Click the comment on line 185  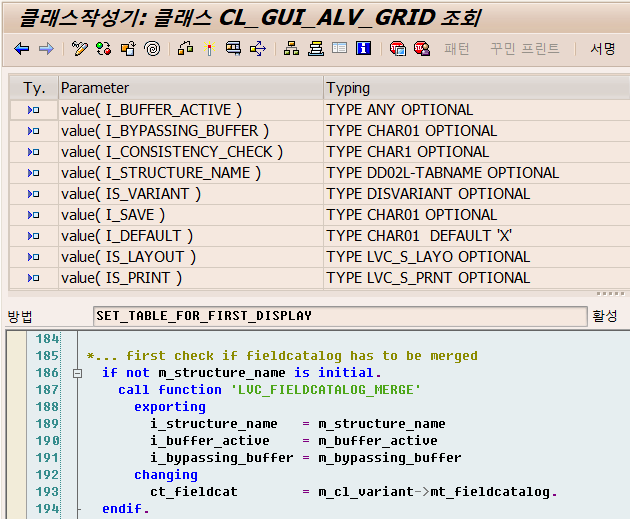click(x=282, y=356)
